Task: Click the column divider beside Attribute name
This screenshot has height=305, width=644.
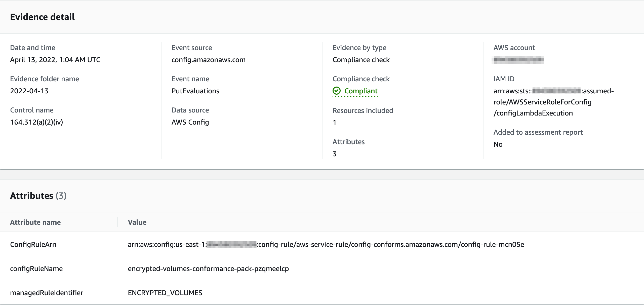Action: pos(117,222)
